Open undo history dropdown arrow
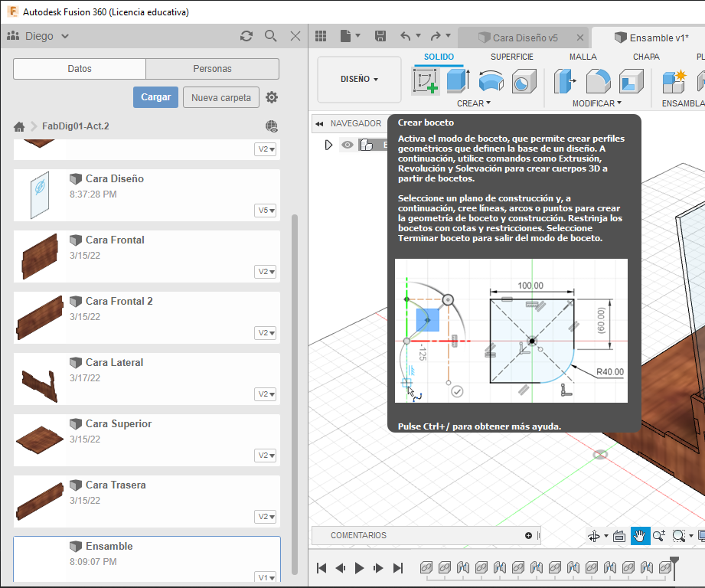Viewport: 705px width, 588px height. pyautogui.click(x=418, y=35)
